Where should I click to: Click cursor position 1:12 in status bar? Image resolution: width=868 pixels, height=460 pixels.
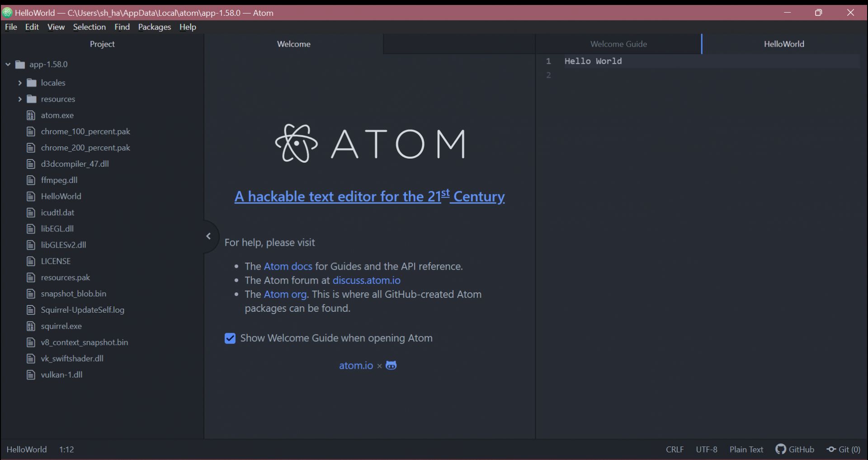[x=66, y=449]
